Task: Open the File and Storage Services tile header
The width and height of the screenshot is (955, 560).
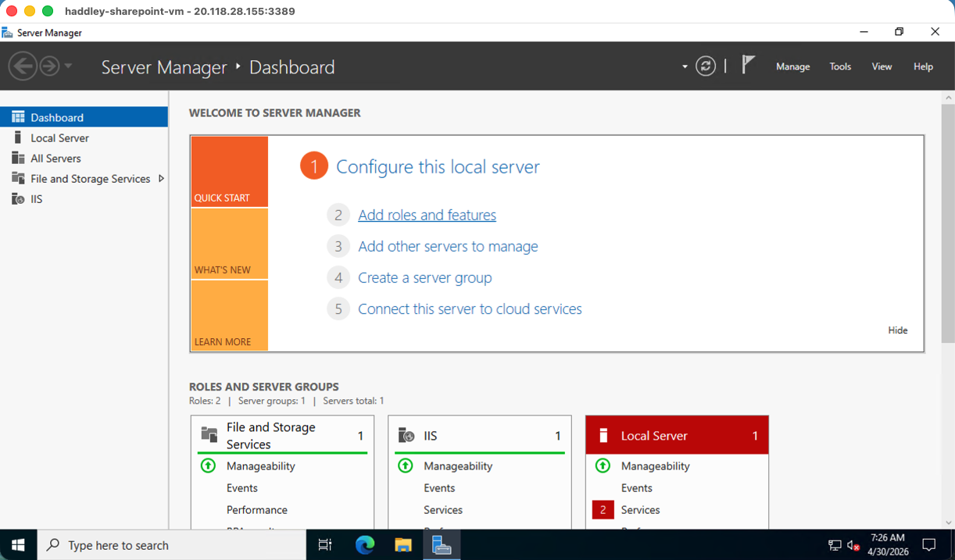Action: [282, 436]
